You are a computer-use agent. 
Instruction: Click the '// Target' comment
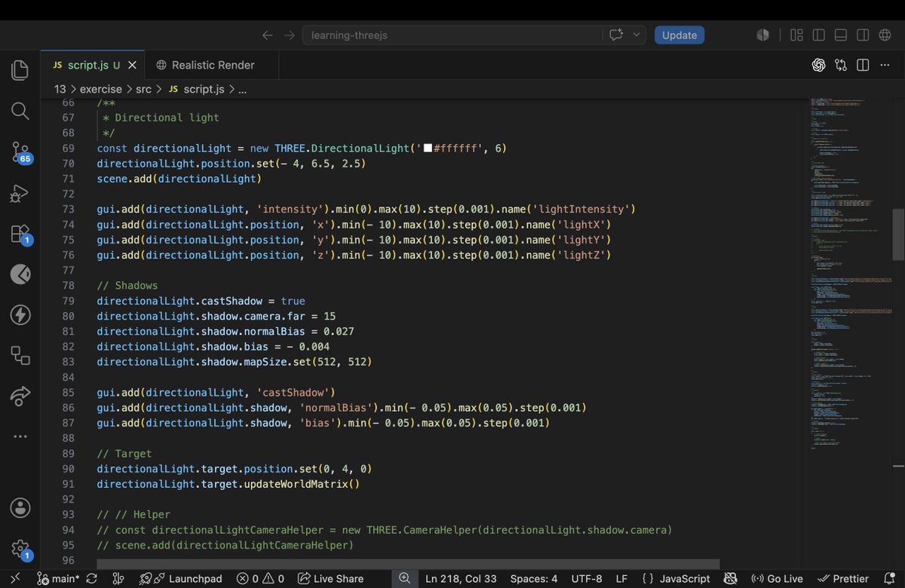[124, 454]
